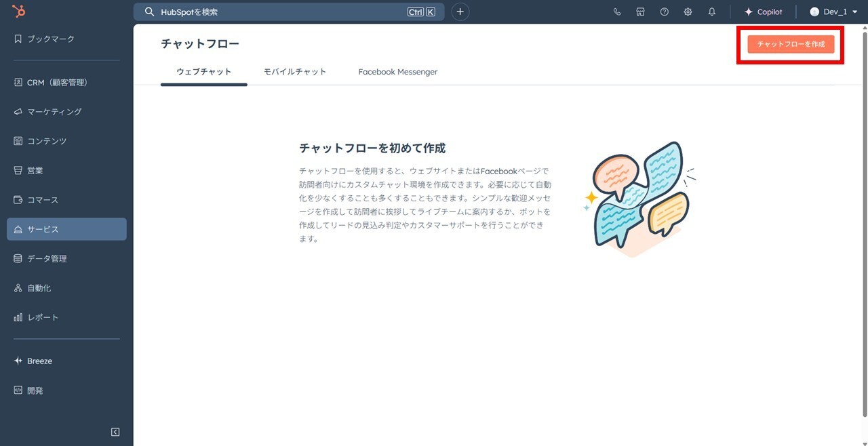This screenshot has height=446, width=868.
Task: Click the HubSpotを検索 search field
Action: click(285, 12)
